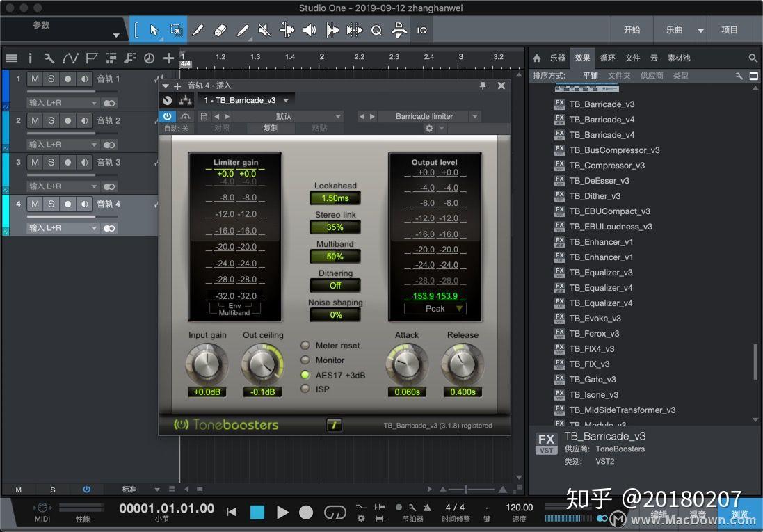The height and width of the screenshot is (532, 763).
Task: Adjust the Input gain knob
Action: [x=207, y=365]
